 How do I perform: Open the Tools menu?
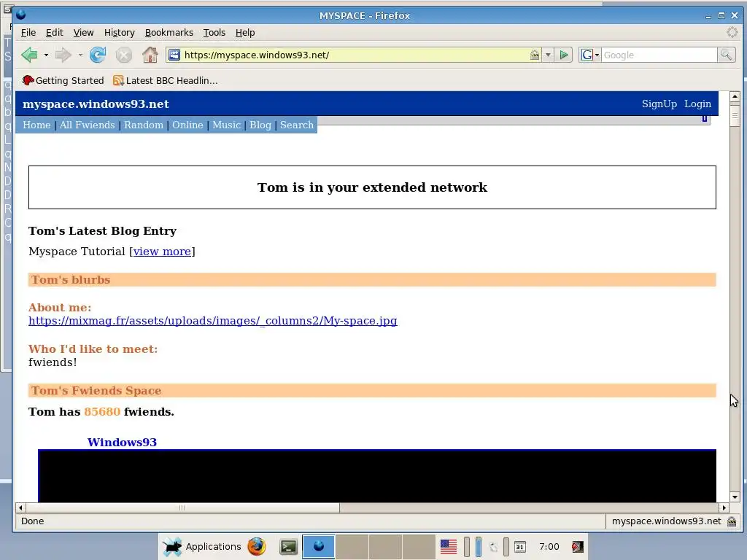[x=214, y=32]
